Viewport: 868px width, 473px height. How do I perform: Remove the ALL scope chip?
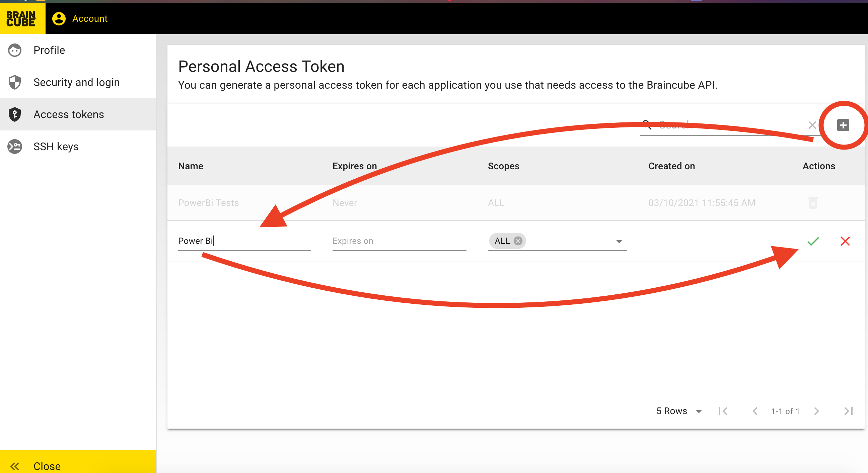[x=518, y=241]
